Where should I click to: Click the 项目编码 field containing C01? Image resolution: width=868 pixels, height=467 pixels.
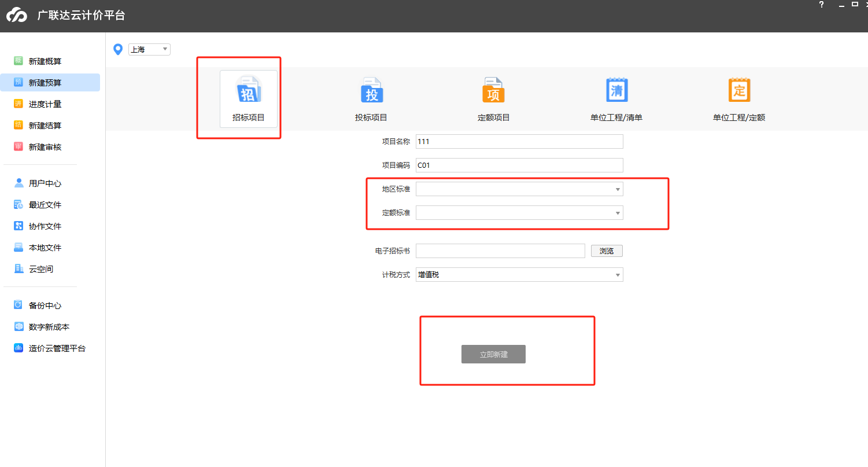[x=519, y=166]
